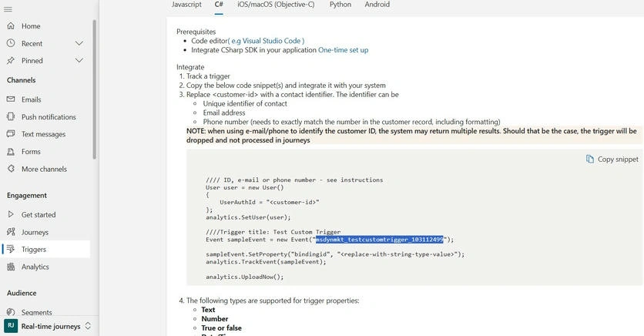
Task: Click the Journeys icon
Action: [11, 232]
